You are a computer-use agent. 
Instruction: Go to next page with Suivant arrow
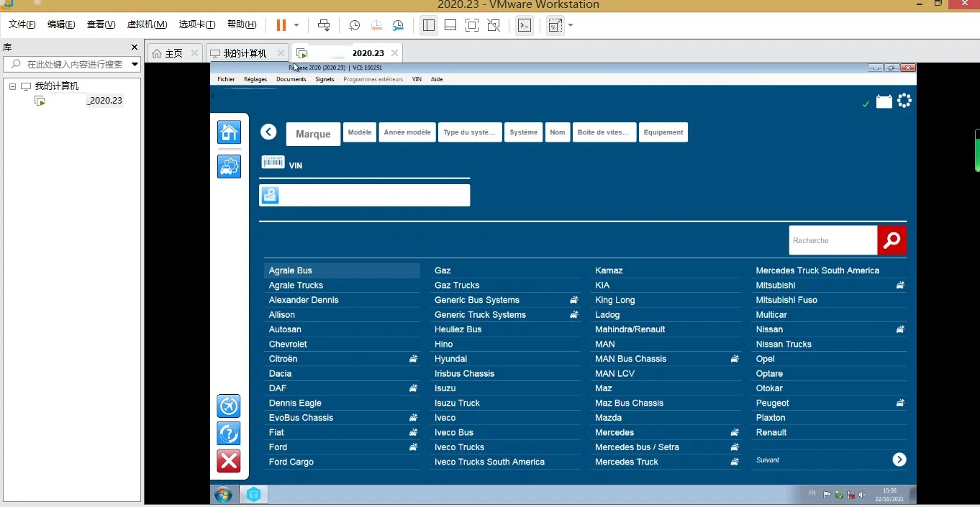pyautogui.click(x=899, y=460)
